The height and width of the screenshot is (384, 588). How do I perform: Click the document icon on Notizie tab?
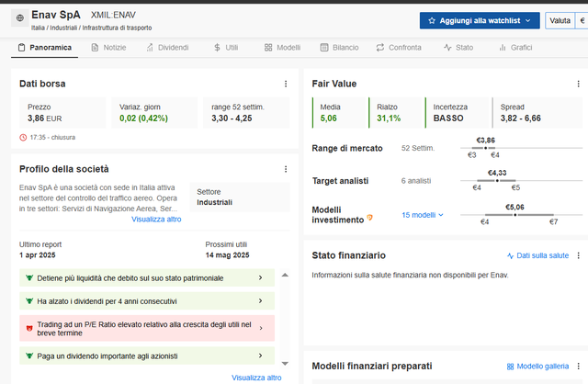[x=95, y=48]
